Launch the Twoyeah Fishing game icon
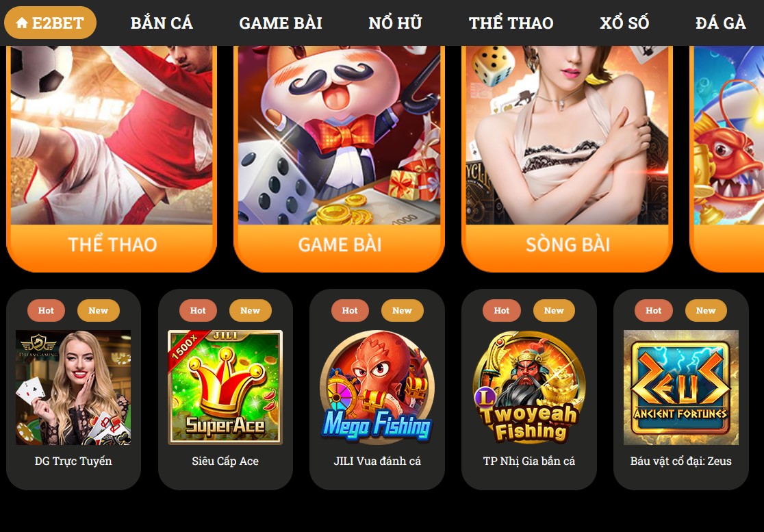Viewport: 764px width, 532px height. [x=529, y=388]
